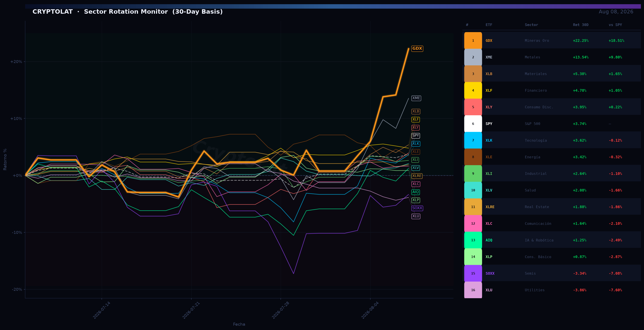The height and width of the screenshot is (330, 644).
Task: Click the '-7.60%' vs SPY value
Action: [x=615, y=290]
